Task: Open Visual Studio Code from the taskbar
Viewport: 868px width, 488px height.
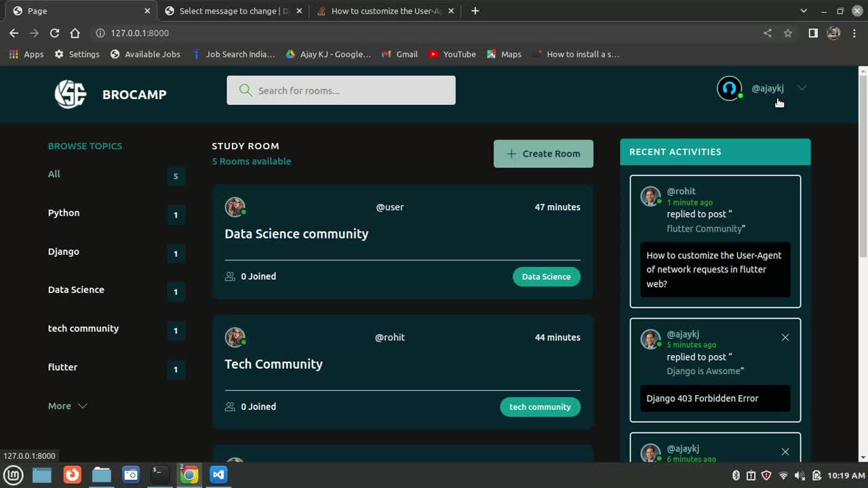Action: pyautogui.click(x=218, y=474)
